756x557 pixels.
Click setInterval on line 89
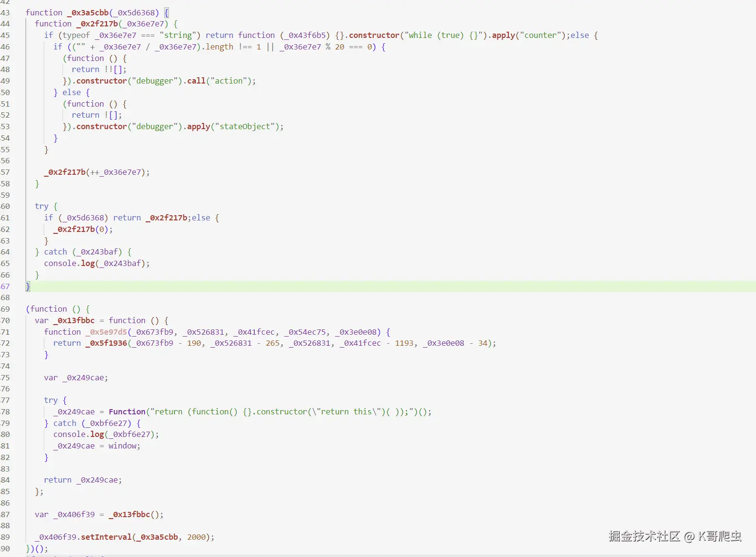pyautogui.click(x=106, y=537)
